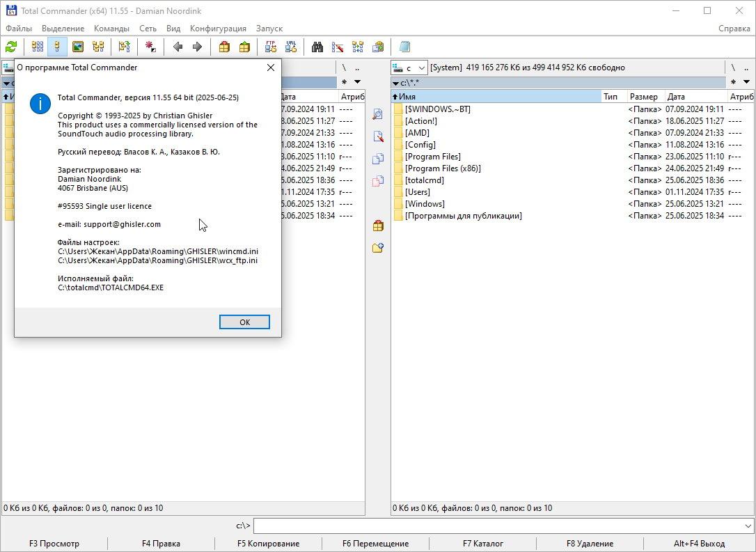Click the Unpack files box icon with green arrow
The width and height of the screenshot is (756, 552).
point(244,47)
